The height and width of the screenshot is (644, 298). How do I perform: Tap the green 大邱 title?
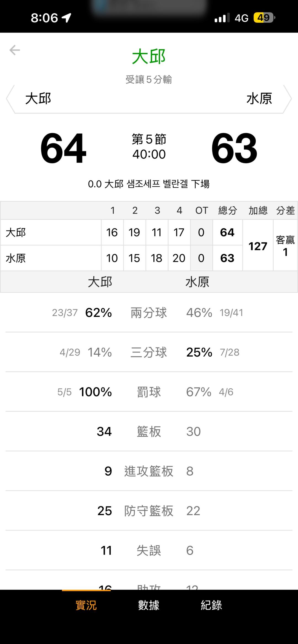(149, 56)
